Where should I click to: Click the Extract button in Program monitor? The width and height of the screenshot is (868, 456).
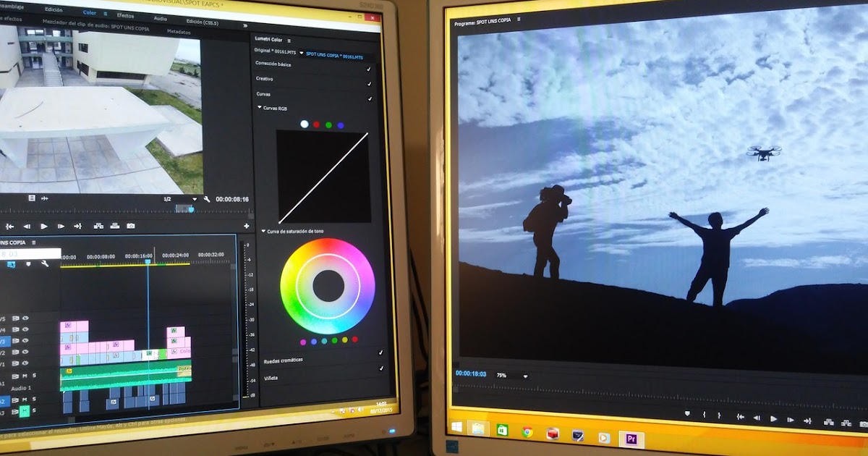(846, 423)
